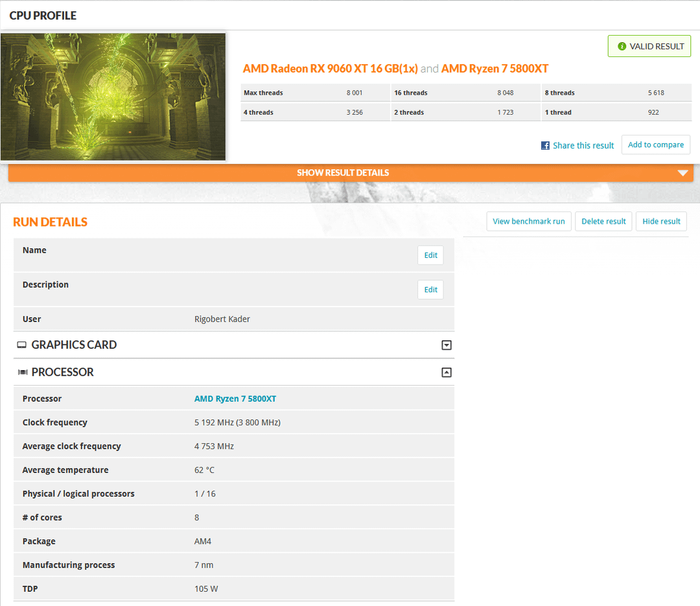Click the user name Rigobert Kader

[x=222, y=320]
